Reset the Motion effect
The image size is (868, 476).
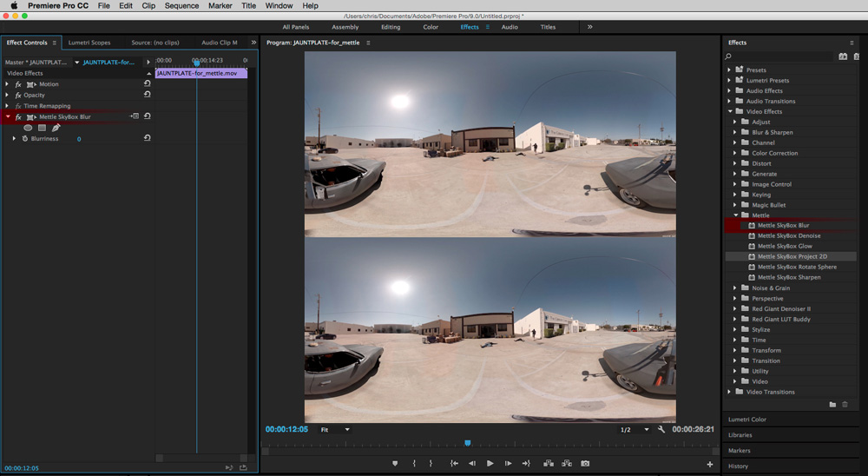click(x=148, y=83)
